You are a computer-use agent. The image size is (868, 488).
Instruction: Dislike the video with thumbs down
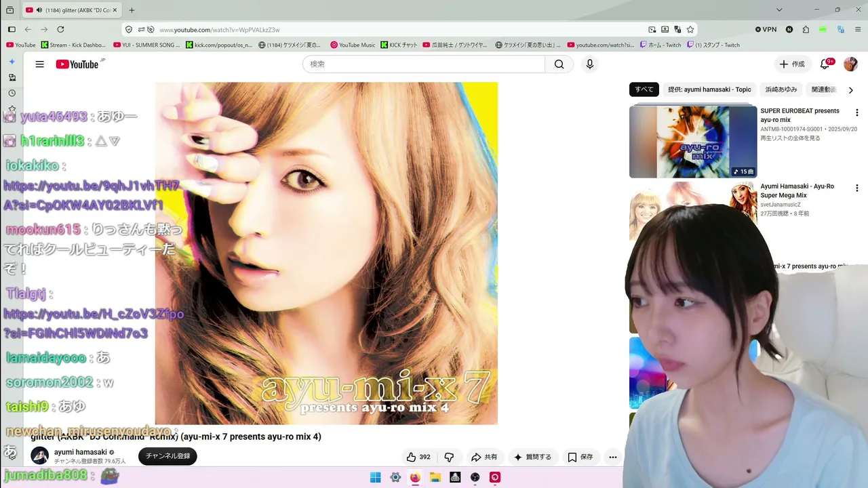coord(449,457)
